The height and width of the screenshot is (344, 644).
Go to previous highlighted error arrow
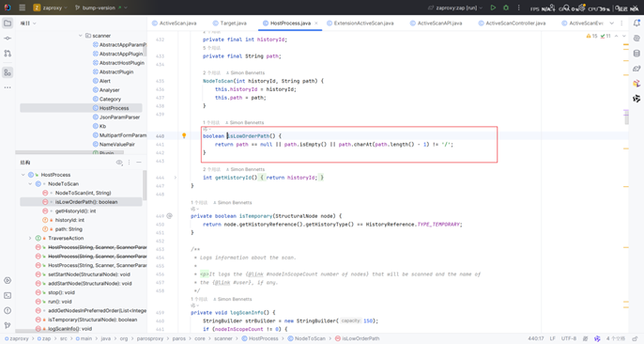[x=617, y=36]
